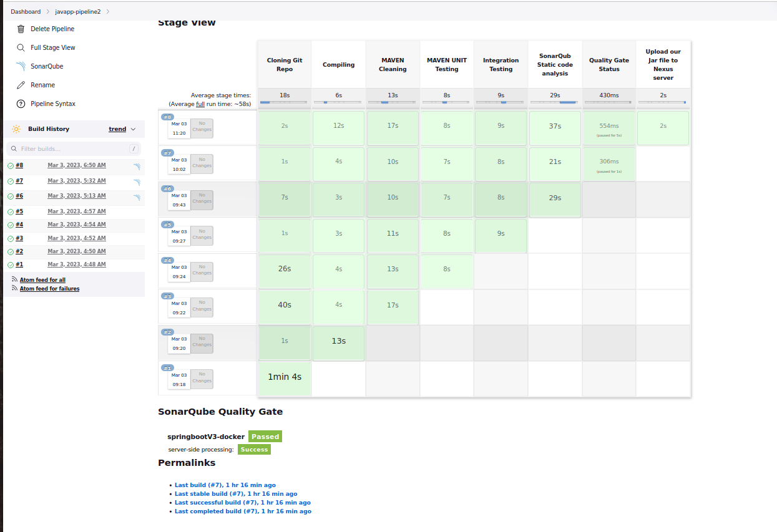Click the green Passed quality gate badge

point(265,437)
